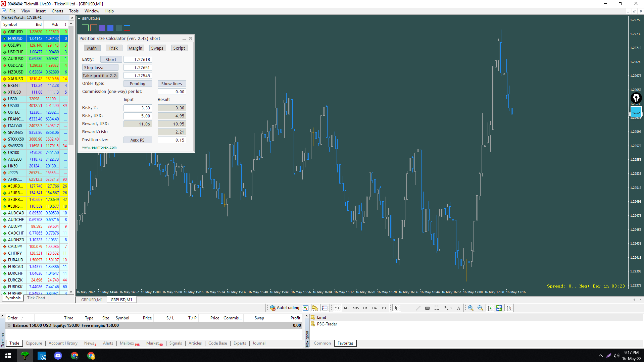This screenshot has width=644, height=362.
Task: Tile chart windows icon
Action: 499,308
